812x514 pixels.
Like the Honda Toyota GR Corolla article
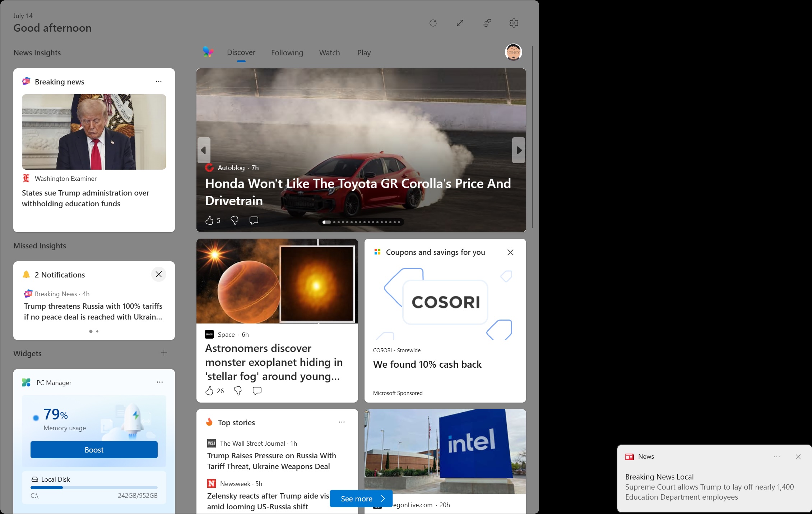(x=209, y=220)
